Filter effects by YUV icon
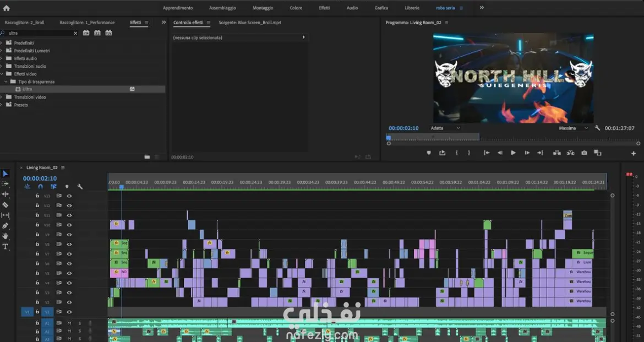This screenshot has width=644, height=342. [x=108, y=33]
